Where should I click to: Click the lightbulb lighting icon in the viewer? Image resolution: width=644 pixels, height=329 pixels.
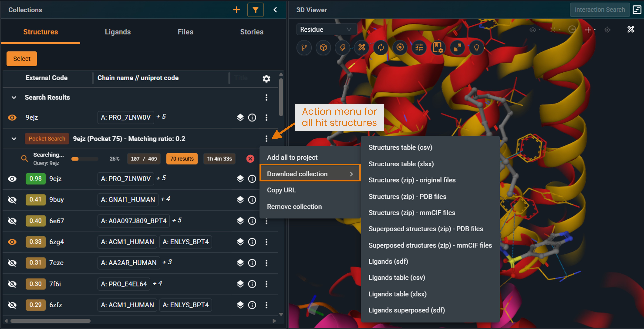pos(476,48)
